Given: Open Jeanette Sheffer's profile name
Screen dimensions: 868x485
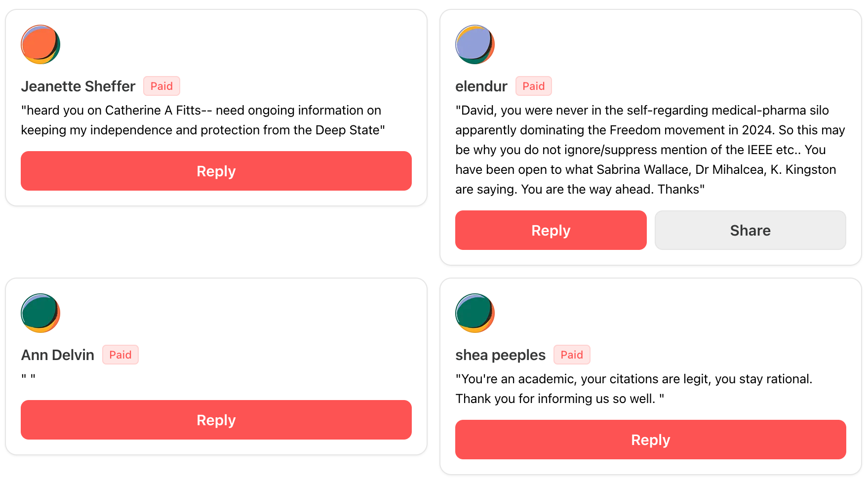Looking at the screenshot, I should click(x=78, y=86).
